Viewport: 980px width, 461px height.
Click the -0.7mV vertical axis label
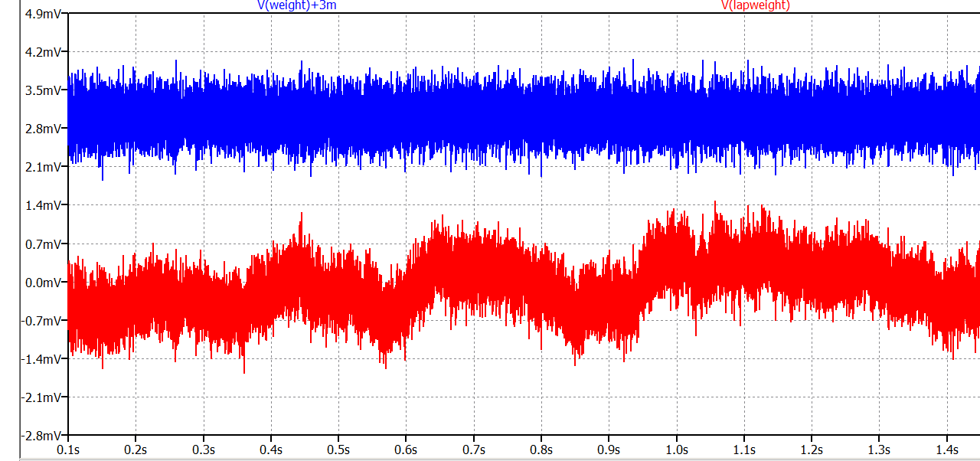click(x=41, y=320)
